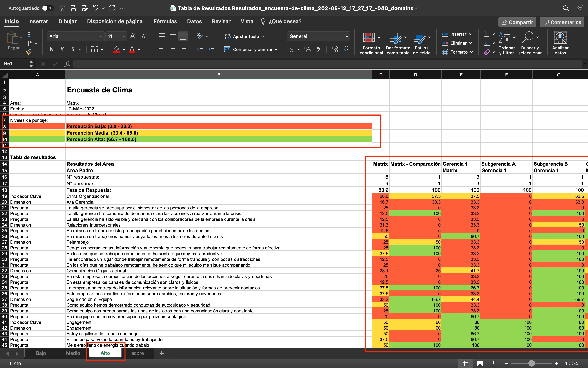The width and height of the screenshot is (588, 368).
Task: Open Estilos de celda
Action: 422,44
